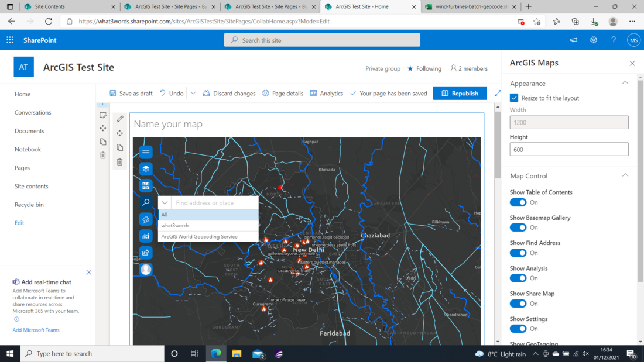644x362 pixels.
Task: Click the section move icon
Action: (103, 129)
